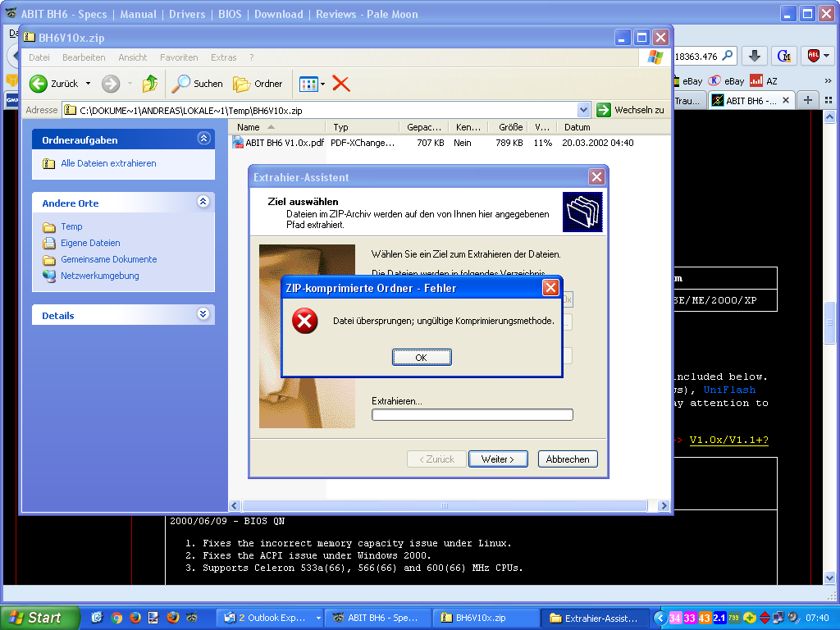This screenshot has width=840, height=630.
Task: Toggle the Ordner folders pane button
Action: [258, 84]
